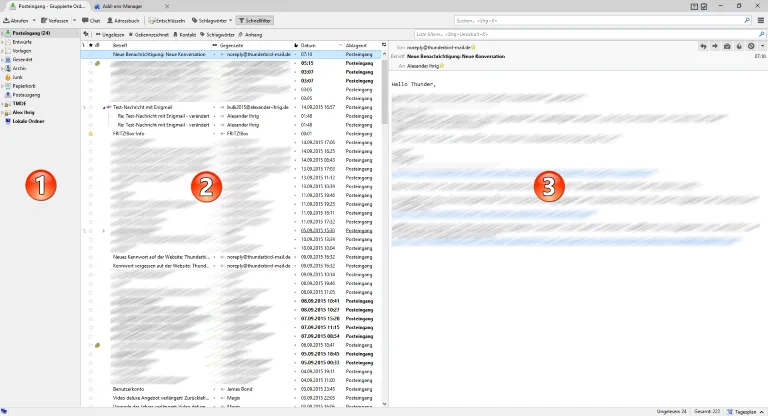Sort messages by the Datum column header
Viewport: 768px width, 416px height.
click(x=318, y=45)
